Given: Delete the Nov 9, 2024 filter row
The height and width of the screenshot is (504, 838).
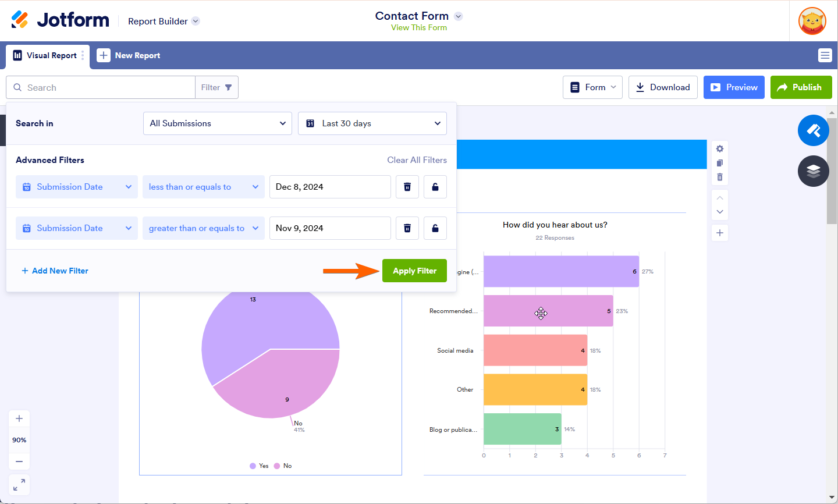Looking at the screenshot, I should pos(407,228).
